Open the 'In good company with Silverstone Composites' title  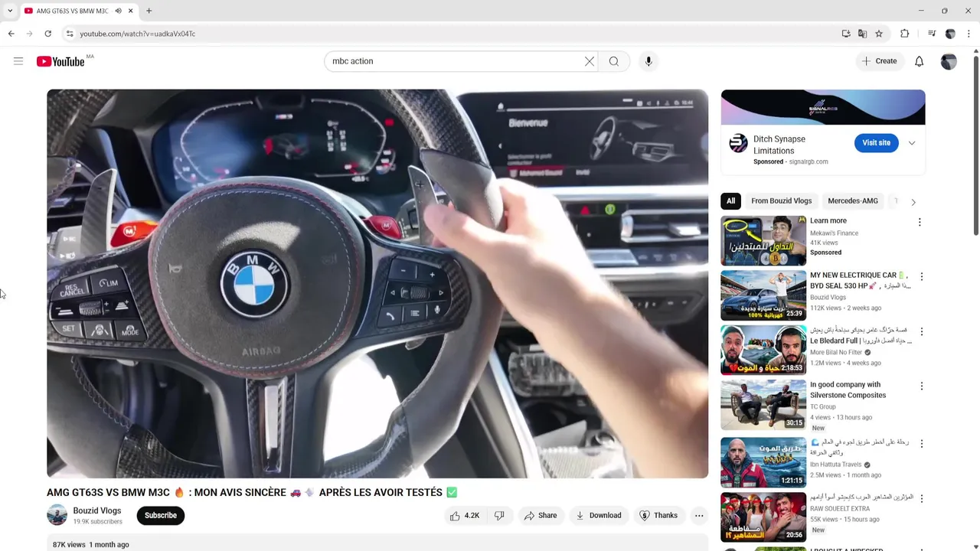click(848, 390)
